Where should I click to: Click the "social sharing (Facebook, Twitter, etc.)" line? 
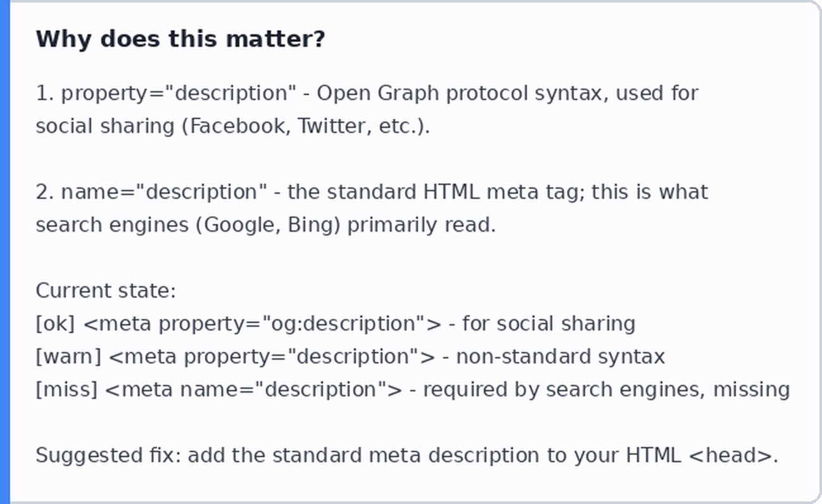click(233, 127)
